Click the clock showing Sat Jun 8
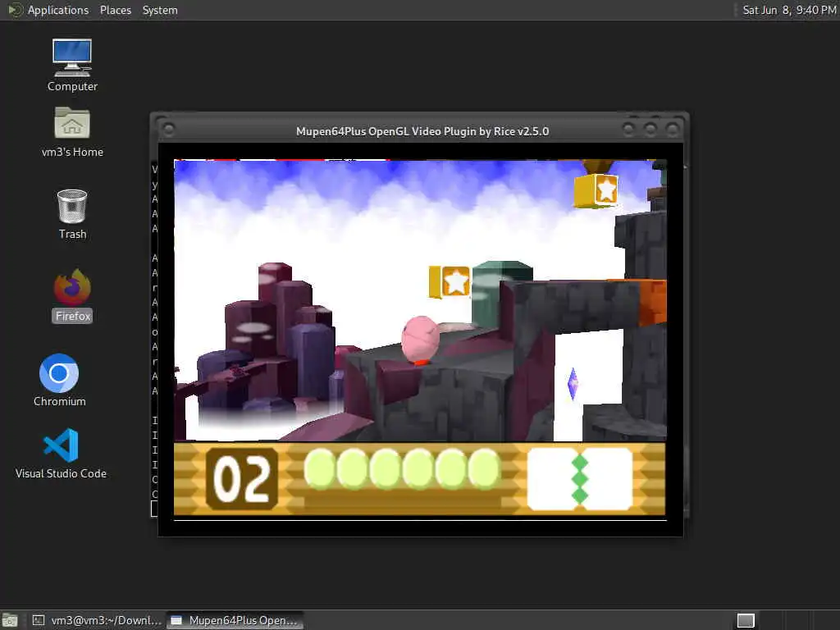 tap(788, 10)
